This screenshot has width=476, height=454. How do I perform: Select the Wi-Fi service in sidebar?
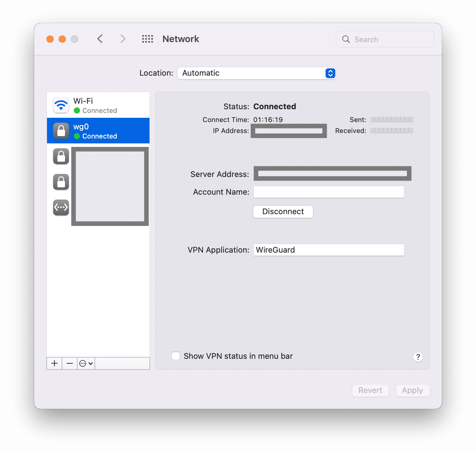point(98,105)
